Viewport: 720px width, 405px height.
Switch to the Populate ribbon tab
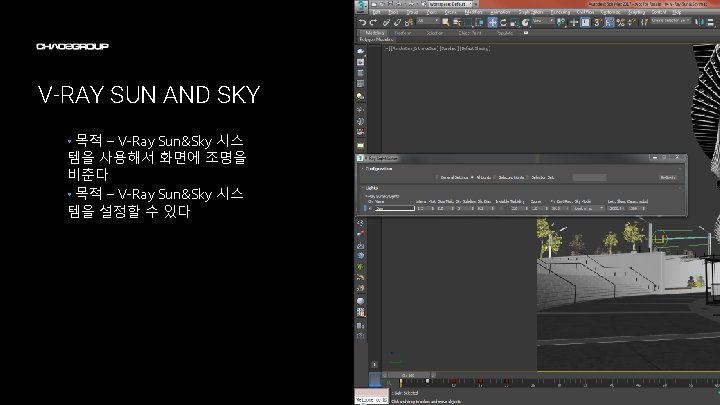tap(505, 33)
